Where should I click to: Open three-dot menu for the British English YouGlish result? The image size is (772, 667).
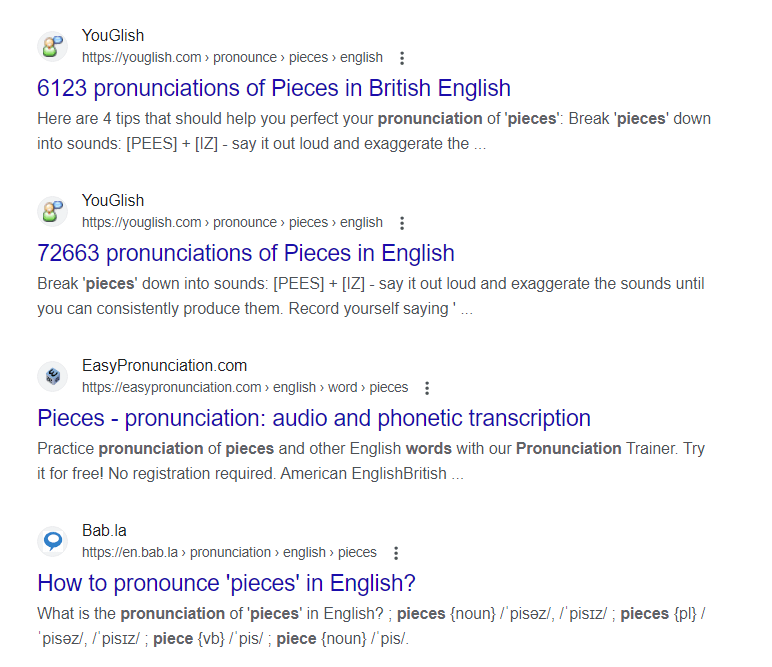tap(402, 58)
